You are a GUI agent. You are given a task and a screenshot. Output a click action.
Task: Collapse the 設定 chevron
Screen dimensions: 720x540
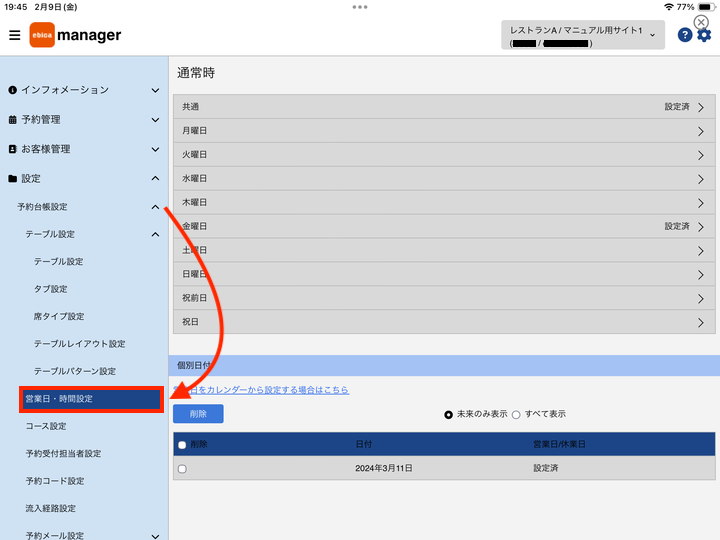click(x=156, y=178)
